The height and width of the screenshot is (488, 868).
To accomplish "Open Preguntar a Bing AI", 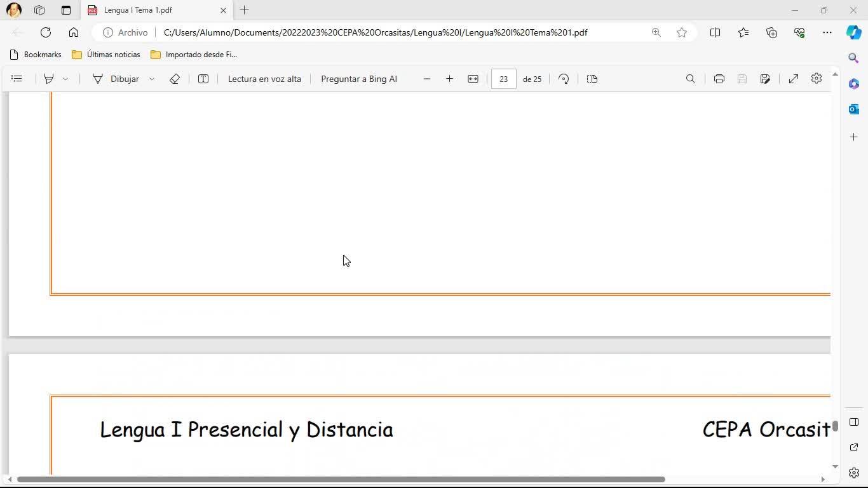I will pos(359,79).
